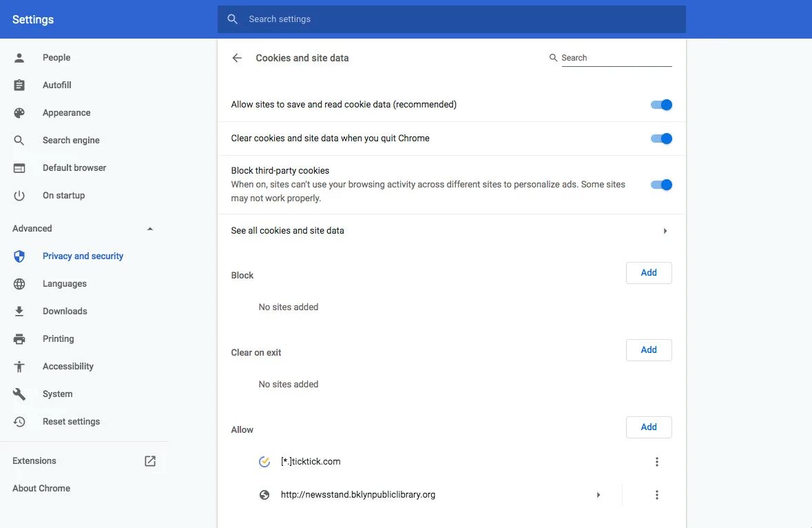Collapse the Advanced section in sidebar
The width and height of the screenshot is (812, 528).
150,229
